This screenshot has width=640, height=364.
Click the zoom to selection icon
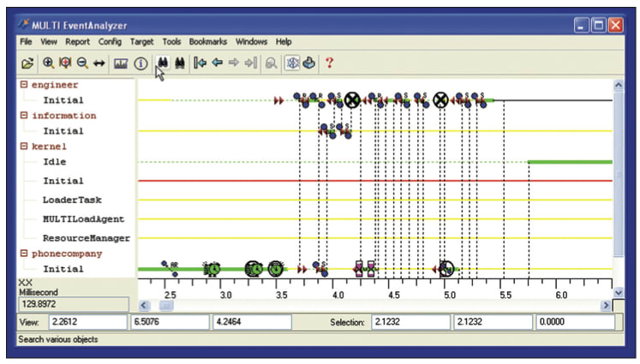(x=65, y=63)
